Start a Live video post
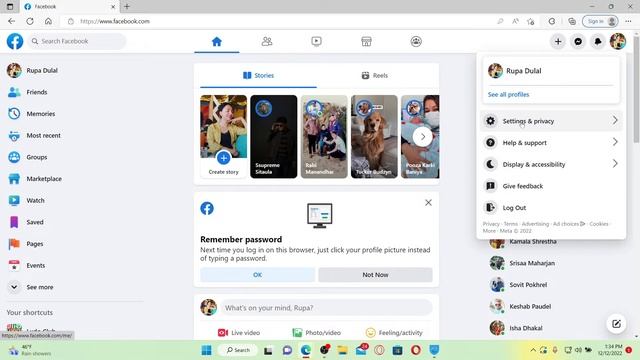The image size is (640, 360). tap(239, 333)
